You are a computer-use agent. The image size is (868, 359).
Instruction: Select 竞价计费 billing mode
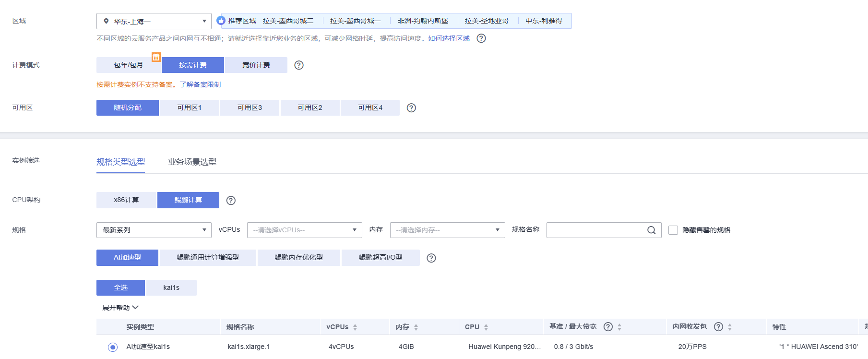click(x=256, y=65)
